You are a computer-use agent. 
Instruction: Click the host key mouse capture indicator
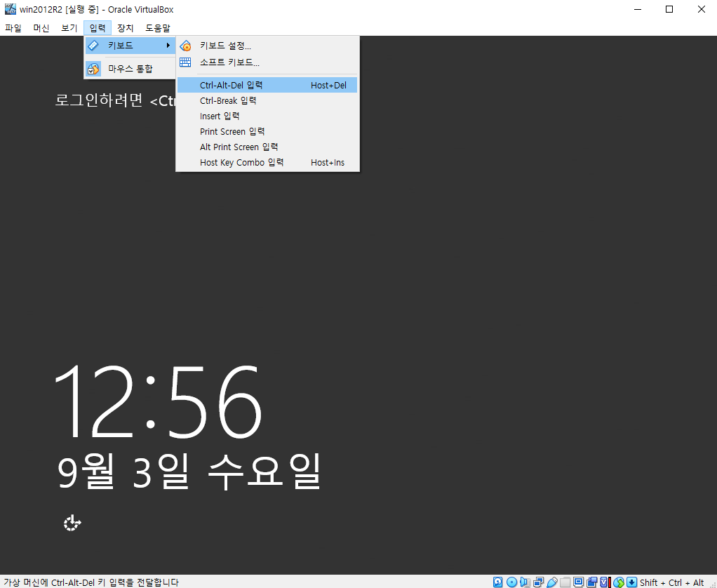point(631,582)
